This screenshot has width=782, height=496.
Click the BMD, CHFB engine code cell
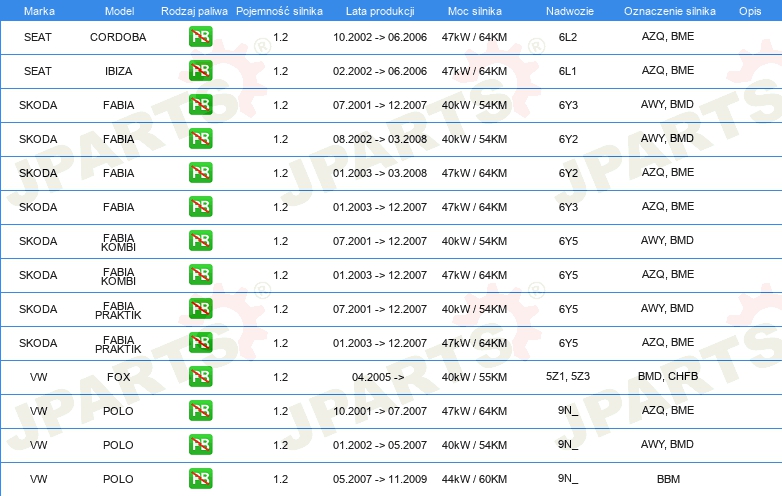coord(667,377)
